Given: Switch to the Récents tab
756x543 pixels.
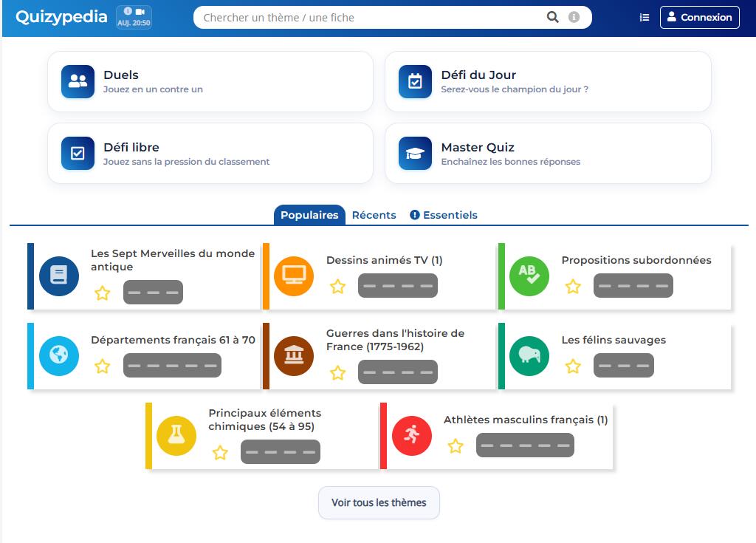Looking at the screenshot, I should click(374, 215).
